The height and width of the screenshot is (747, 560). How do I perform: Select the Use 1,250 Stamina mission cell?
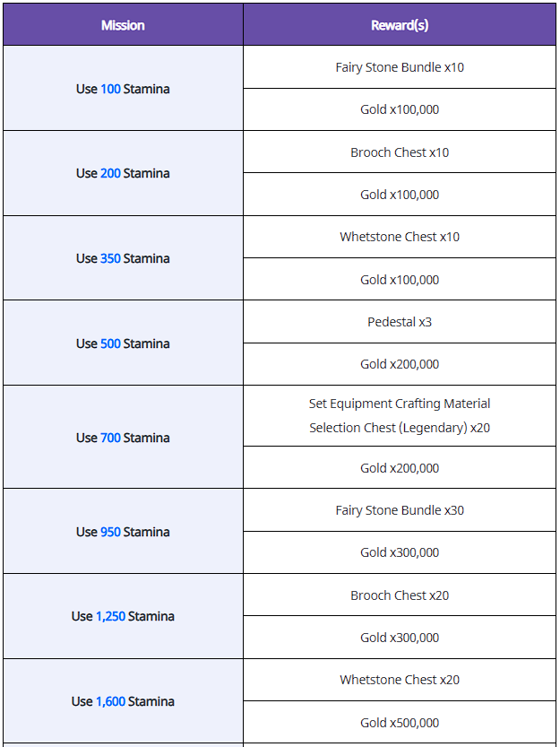[x=123, y=616]
